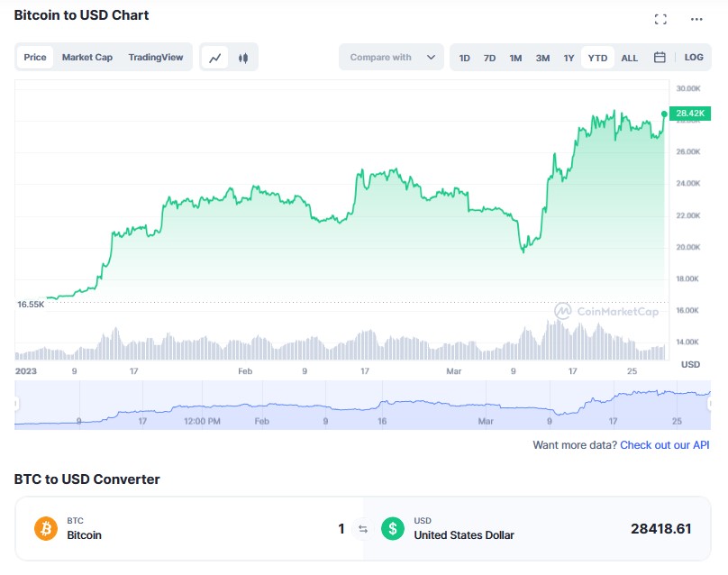Select the 7D range button

click(x=489, y=58)
